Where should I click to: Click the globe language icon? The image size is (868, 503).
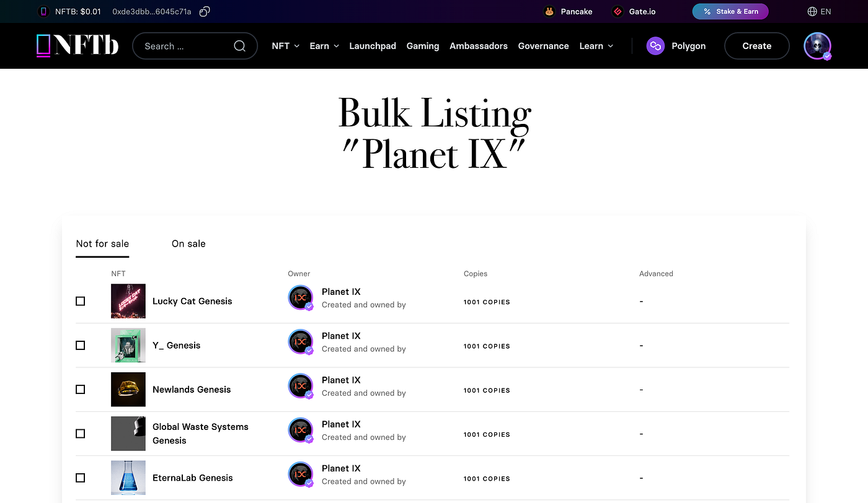click(812, 11)
